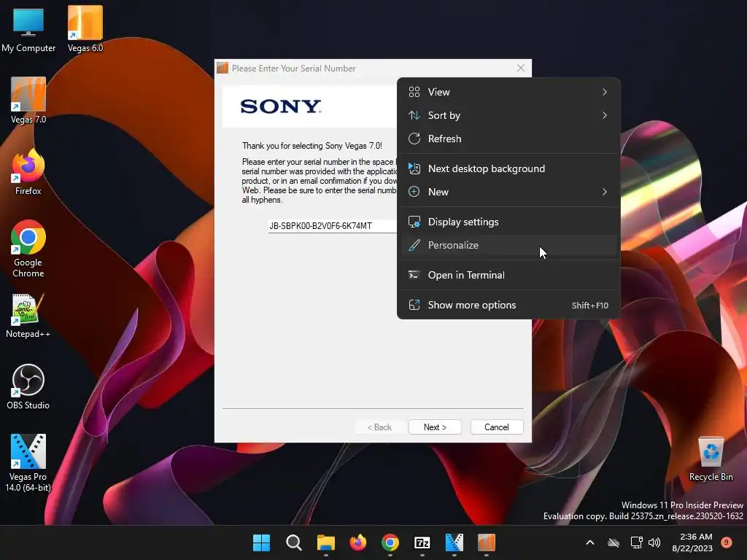Switch to Vegas Pro in the taskbar
Screen dimensions: 747x560
(454, 542)
